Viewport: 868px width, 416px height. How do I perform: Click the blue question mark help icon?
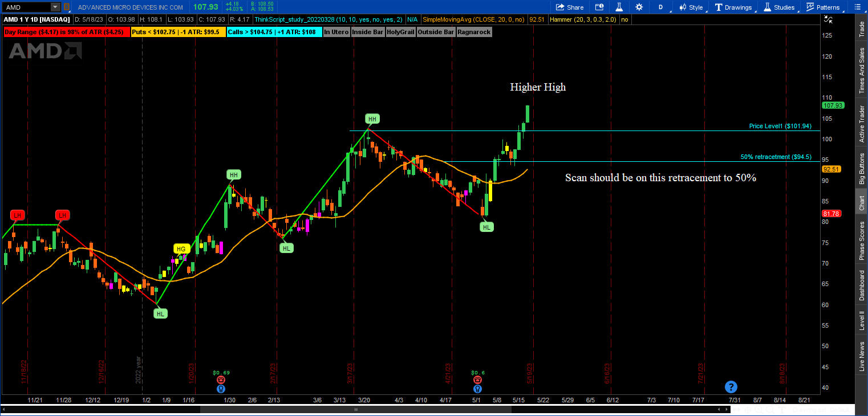tap(731, 387)
